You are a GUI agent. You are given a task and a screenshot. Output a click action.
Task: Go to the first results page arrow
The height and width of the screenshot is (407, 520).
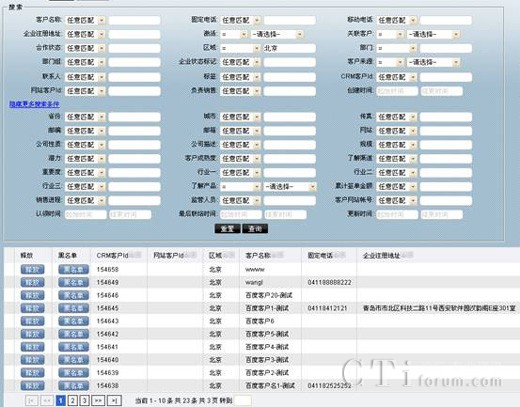(31, 400)
